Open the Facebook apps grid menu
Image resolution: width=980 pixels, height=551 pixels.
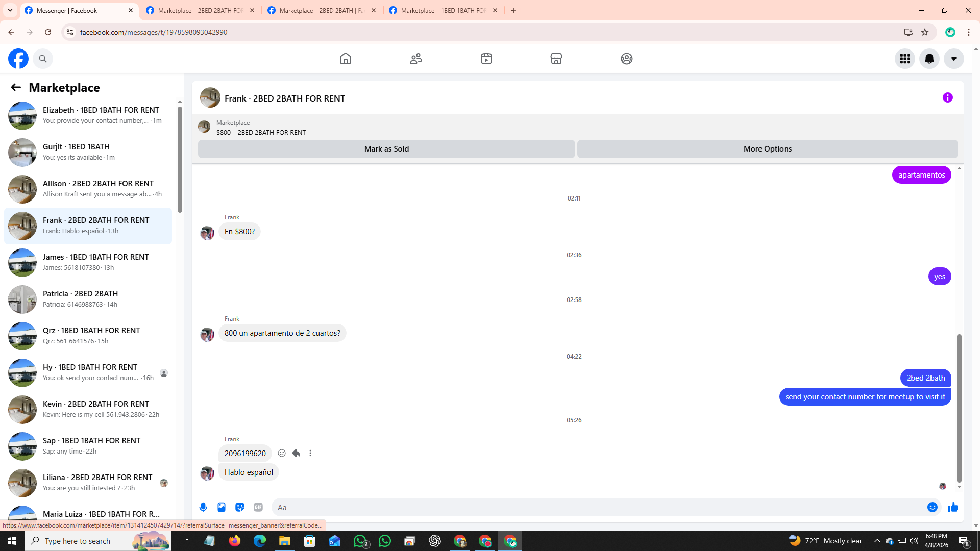pos(905,59)
